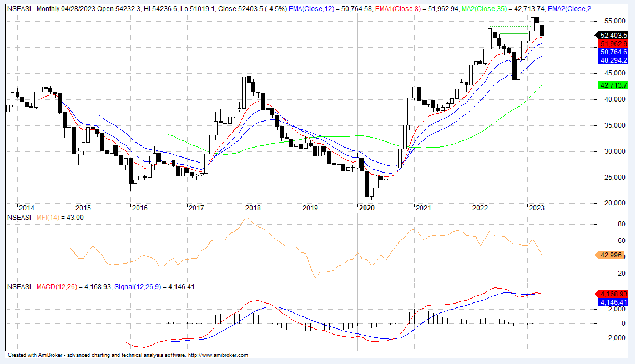Click the red 51,962.9 EMA value tag
The width and height of the screenshot is (635, 364).
click(613, 43)
